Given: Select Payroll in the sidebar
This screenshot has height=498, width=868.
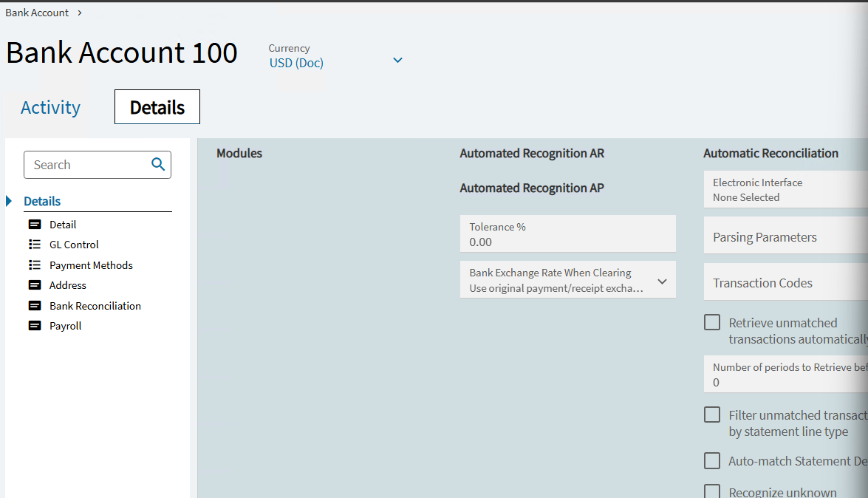Looking at the screenshot, I should [x=65, y=326].
